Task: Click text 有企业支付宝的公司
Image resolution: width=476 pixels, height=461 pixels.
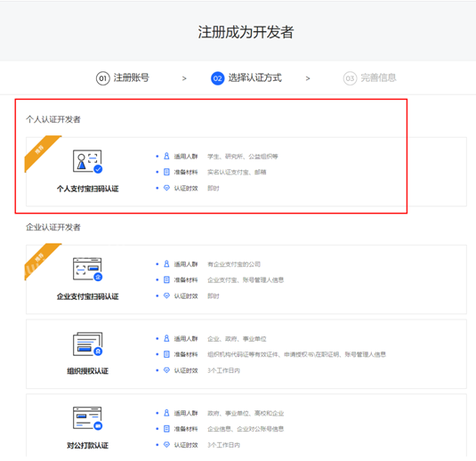Action: [x=234, y=264]
